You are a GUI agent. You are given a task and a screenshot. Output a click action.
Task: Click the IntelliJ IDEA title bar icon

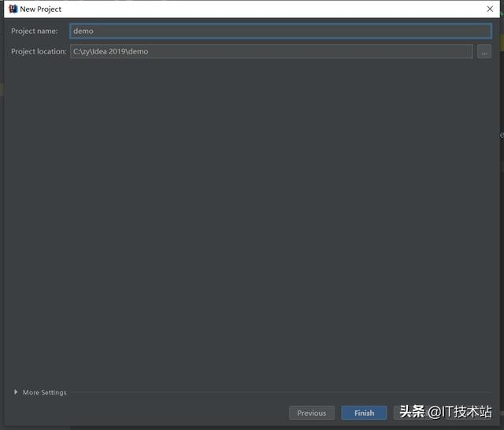13,9
